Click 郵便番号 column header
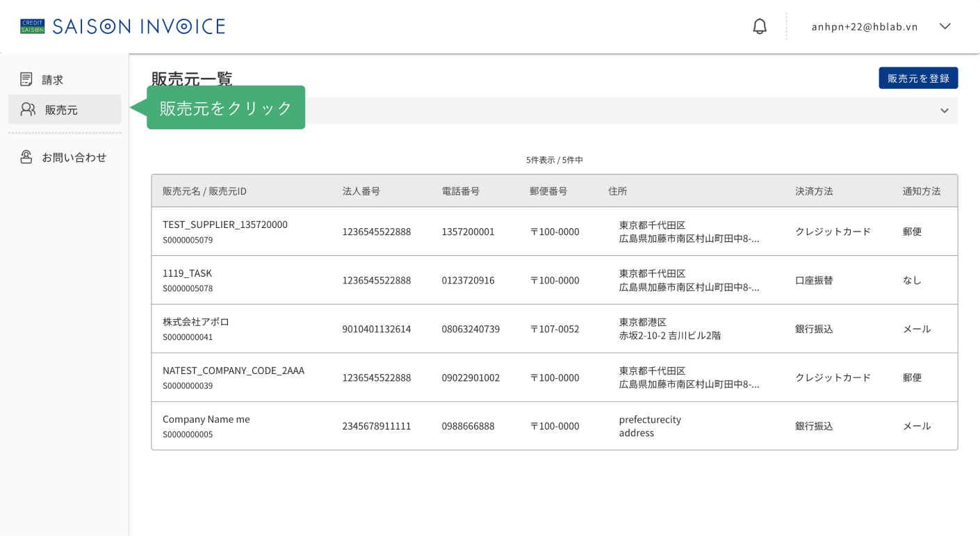This screenshot has height=536, width=980. 548,191
